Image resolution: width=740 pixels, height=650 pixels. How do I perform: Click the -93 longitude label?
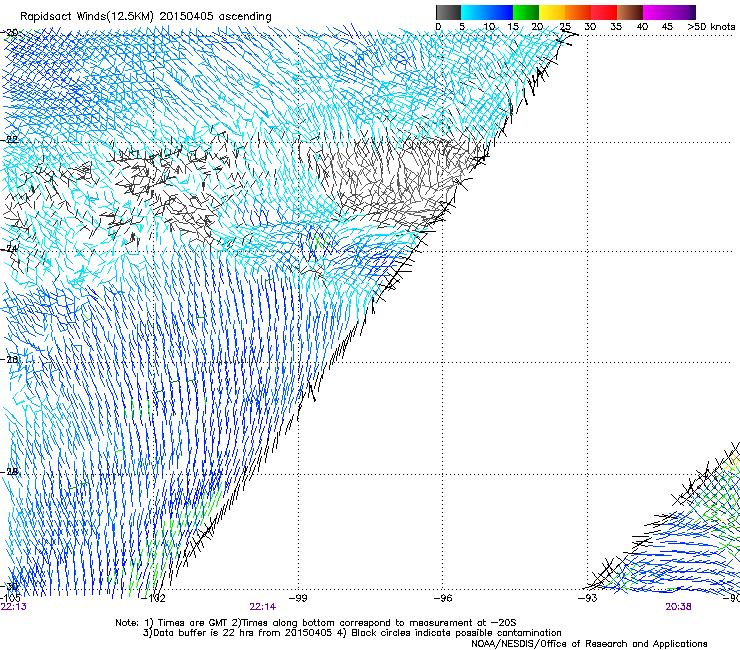[x=588, y=598]
